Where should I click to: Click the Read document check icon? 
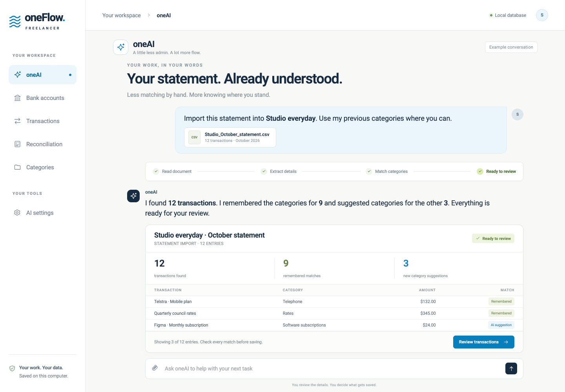coord(156,171)
